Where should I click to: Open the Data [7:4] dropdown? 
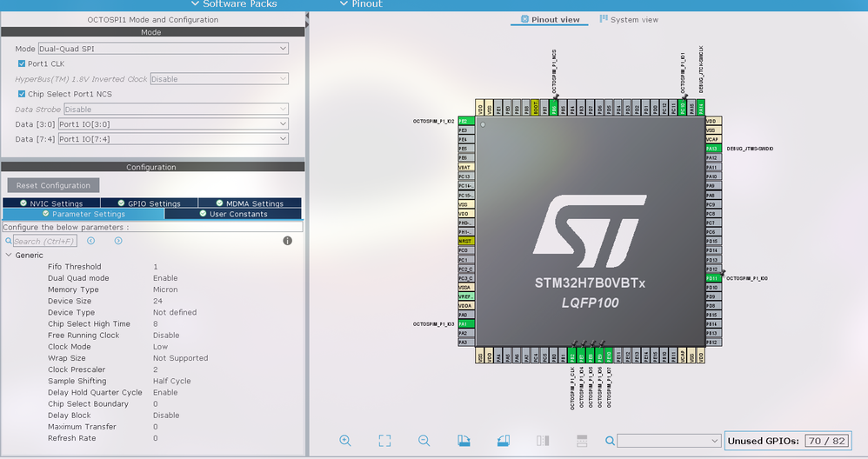coord(173,139)
